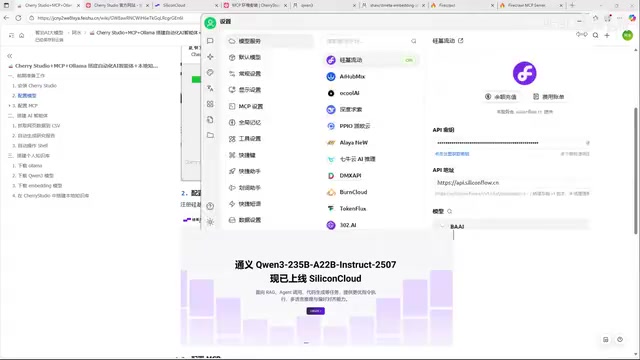The image size is (640, 360).
Task: Switch to the Firecrawl MCP Server browser tab
Action: [x=531, y=5]
